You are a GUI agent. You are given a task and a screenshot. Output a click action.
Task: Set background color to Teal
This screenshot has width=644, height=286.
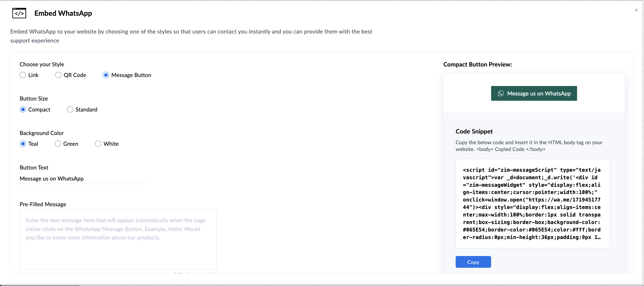click(23, 144)
